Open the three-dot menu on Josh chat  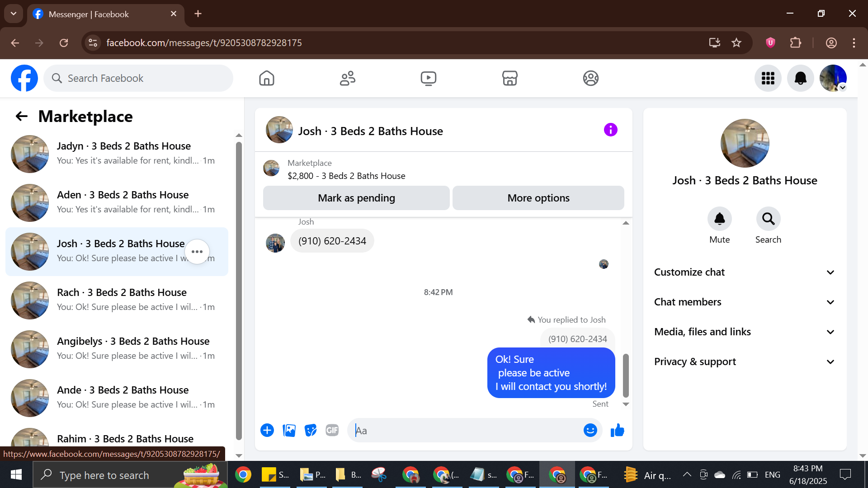click(197, 252)
